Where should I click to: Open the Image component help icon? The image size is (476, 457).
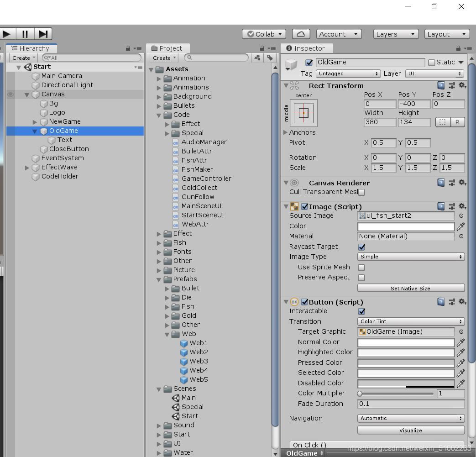pos(441,206)
